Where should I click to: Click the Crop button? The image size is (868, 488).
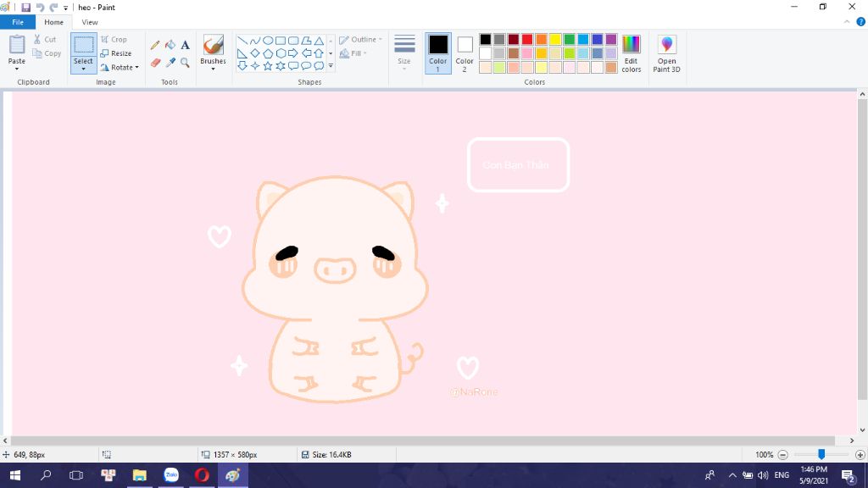[x=114, y=39]
